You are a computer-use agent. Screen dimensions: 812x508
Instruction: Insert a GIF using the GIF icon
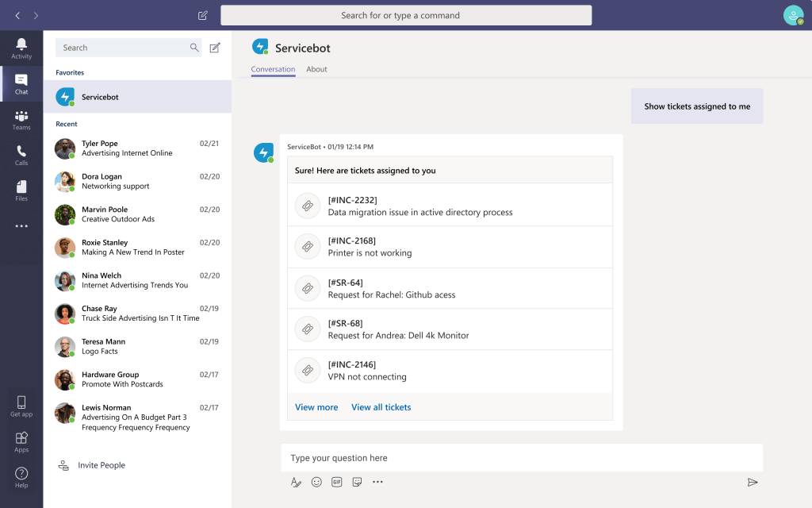click(337, 482)
